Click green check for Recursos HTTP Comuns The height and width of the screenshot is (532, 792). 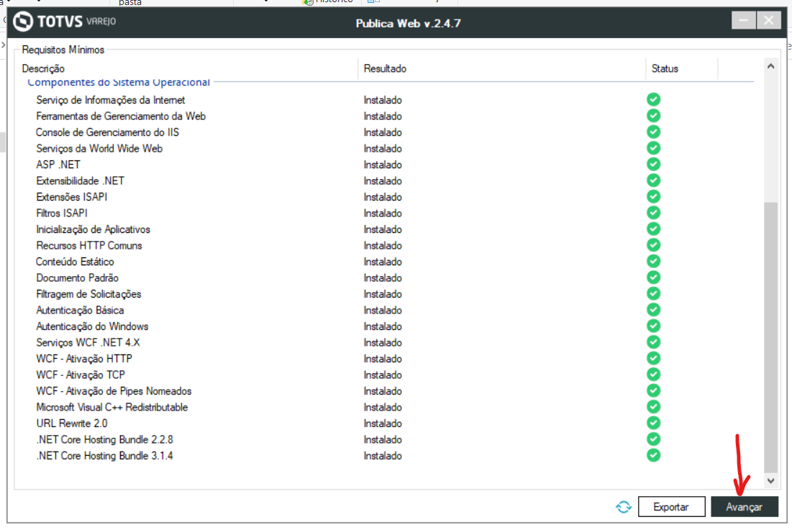[654, 245]
